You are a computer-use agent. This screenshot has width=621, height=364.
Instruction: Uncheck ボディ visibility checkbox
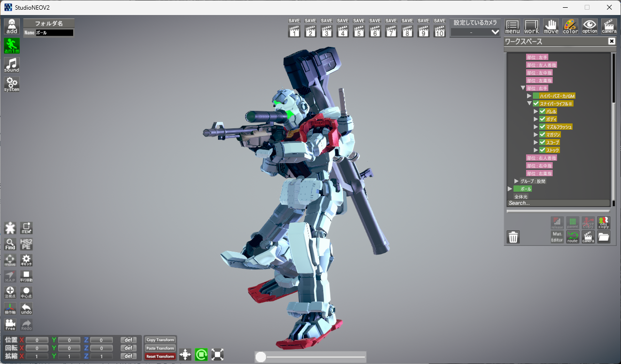[x=543, y=119]
